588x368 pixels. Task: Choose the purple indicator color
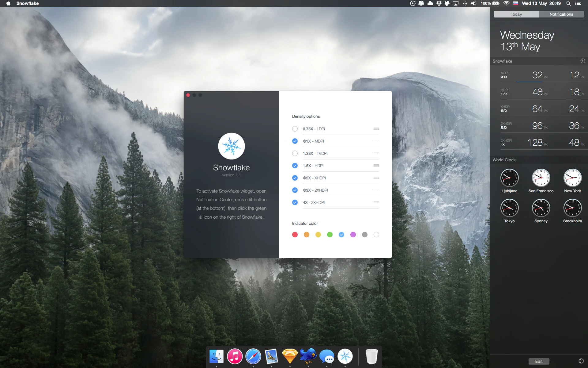pyautogui.click(x=353, y=235)
